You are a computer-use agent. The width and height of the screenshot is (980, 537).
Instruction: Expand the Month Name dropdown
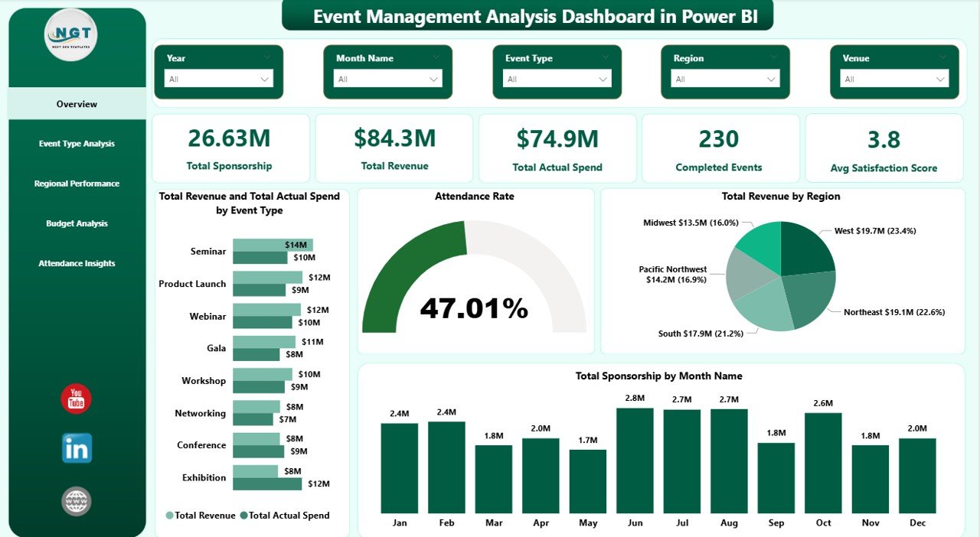pos(388,79)
